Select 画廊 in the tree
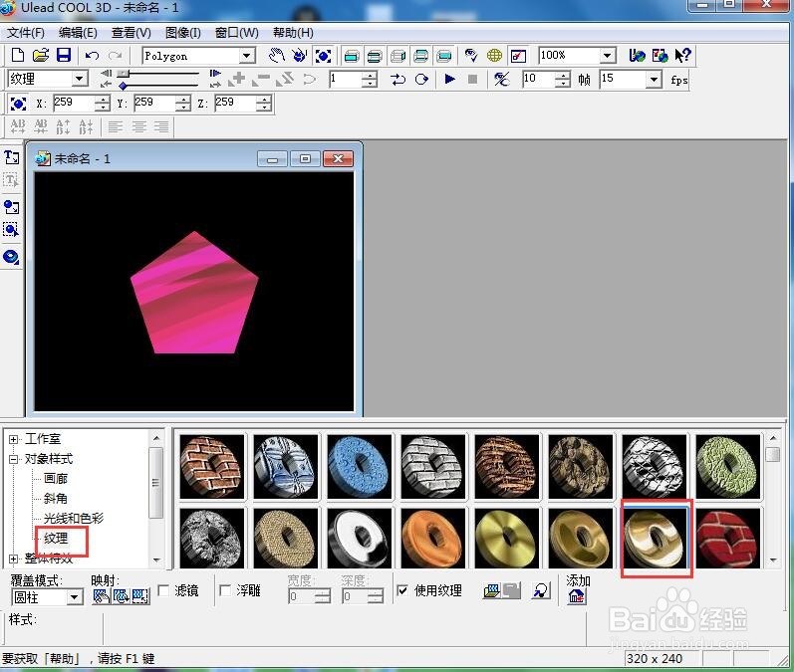The width and height of the screenshot is (794, 672). [x=56, y=479]
